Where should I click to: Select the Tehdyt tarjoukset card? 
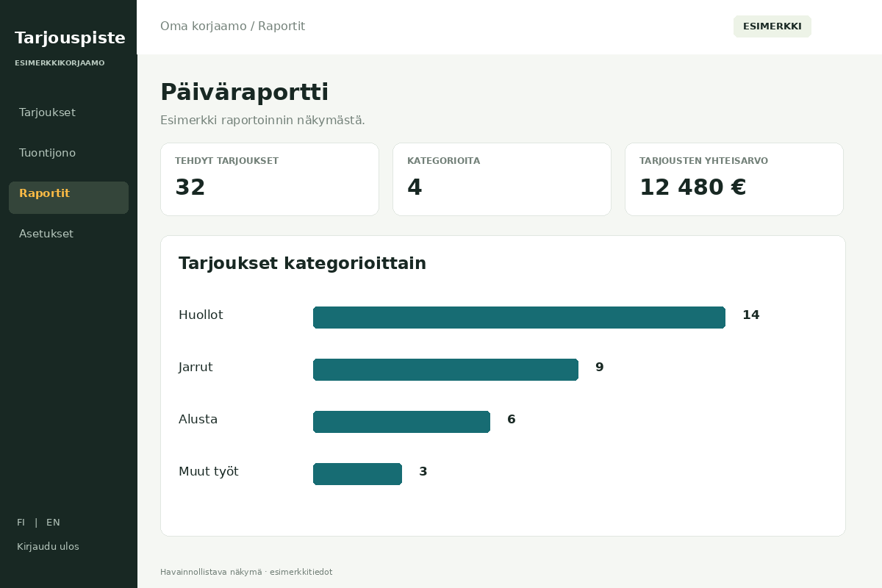pos(270,179)
